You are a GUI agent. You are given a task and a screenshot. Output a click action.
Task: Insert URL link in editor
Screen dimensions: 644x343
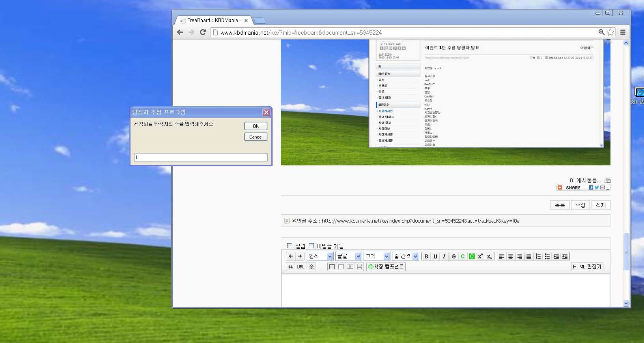(x=301, y=267)
